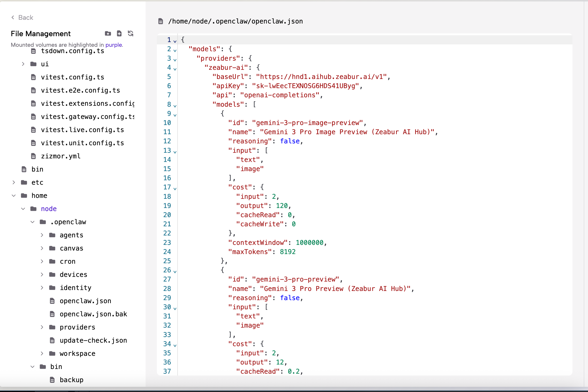The height and width of the screenshot is (392, 588).
Task: Go Back to the previous page
Action: (x=26, y=17)
